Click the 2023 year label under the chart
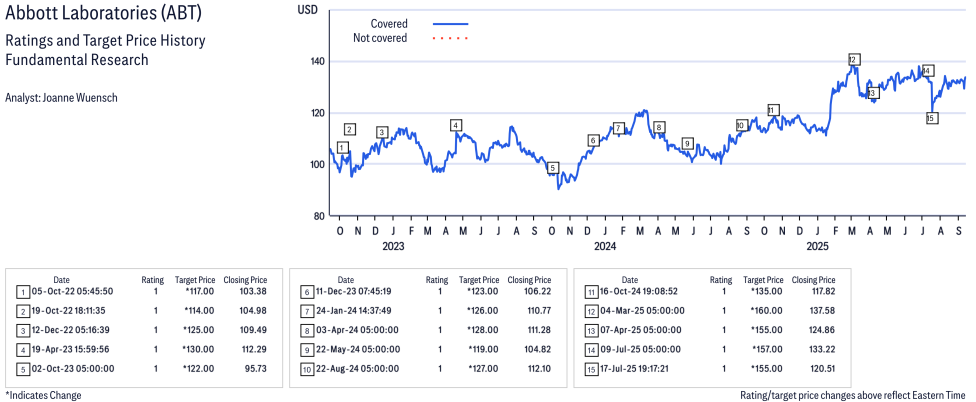Viewport: 976px width, 402px height. 393,246
